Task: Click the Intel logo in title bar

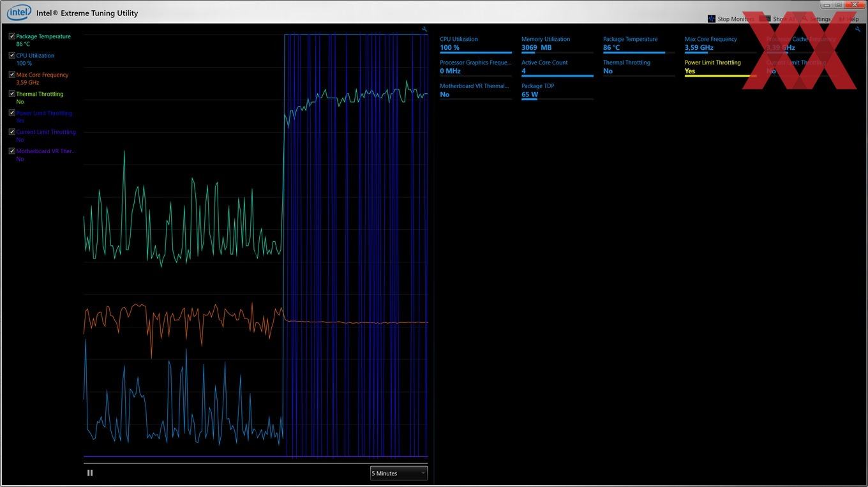Action: 19,12
